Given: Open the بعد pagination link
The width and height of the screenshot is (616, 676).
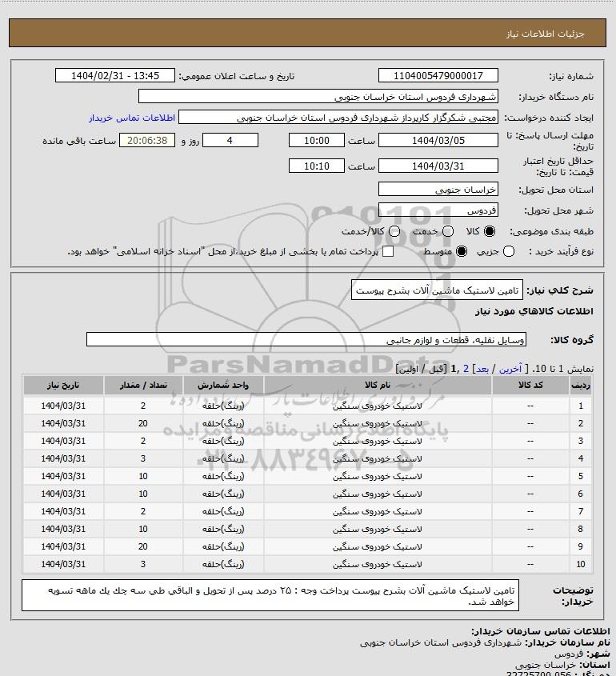Looking at the screenshot, I should point(482,369).
